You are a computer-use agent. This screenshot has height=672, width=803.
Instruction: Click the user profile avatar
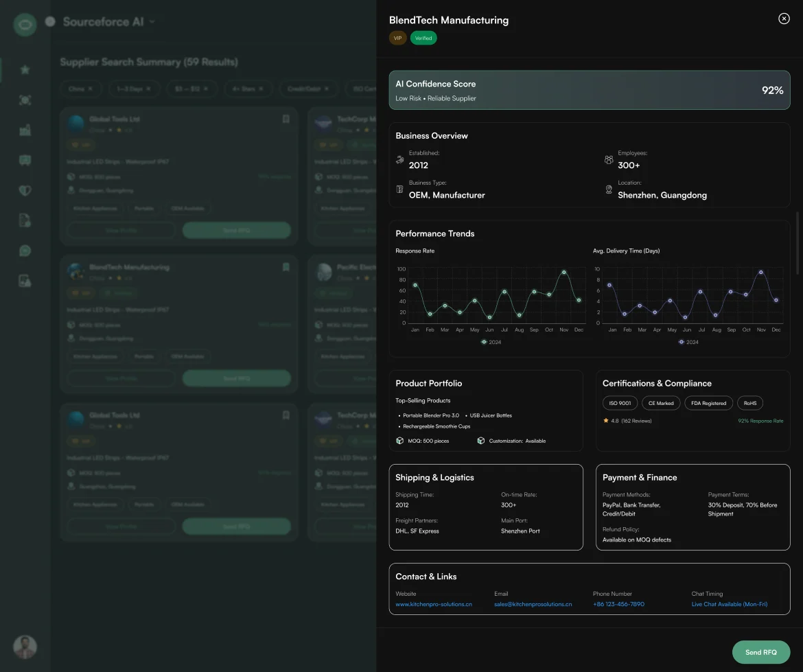point(25,647)
